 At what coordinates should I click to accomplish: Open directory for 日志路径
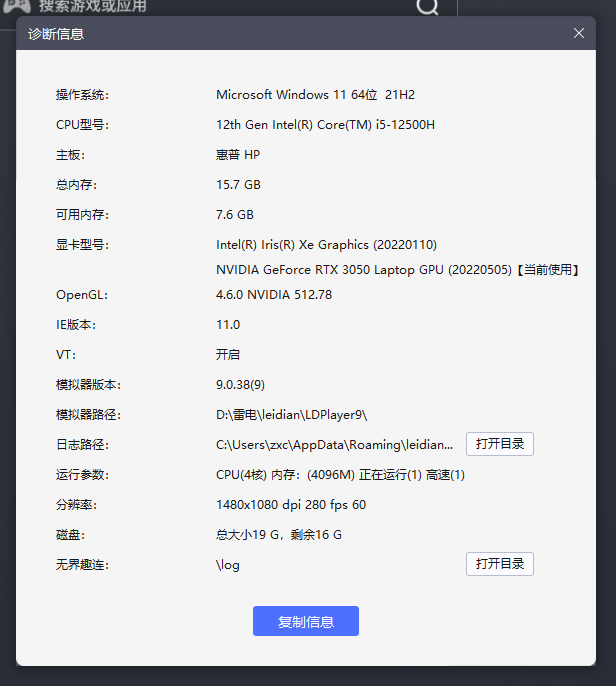point(499,444)
